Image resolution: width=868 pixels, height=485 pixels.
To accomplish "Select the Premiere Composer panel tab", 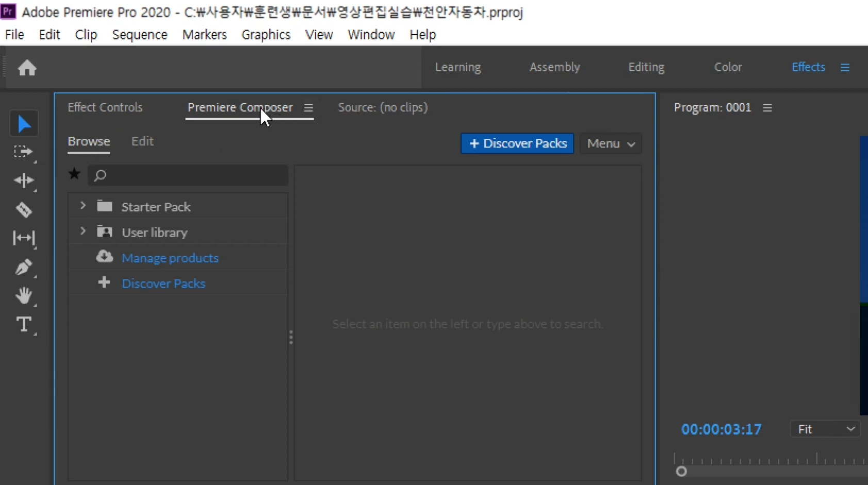I will [x=240, y=107].
